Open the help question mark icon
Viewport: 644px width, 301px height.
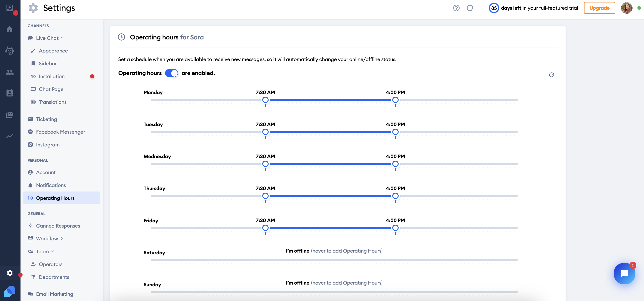[x=456, y=8]
